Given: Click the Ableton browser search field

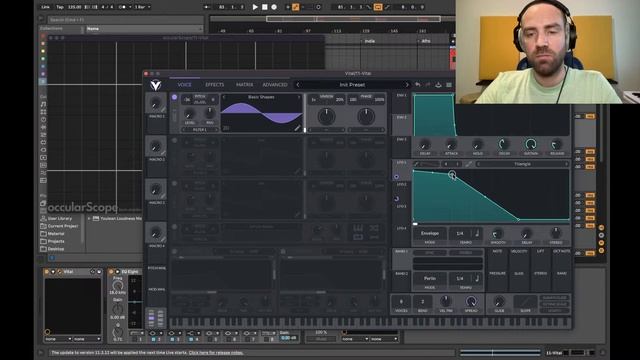Looking at the screenshot, I should [x=126, y=20].
